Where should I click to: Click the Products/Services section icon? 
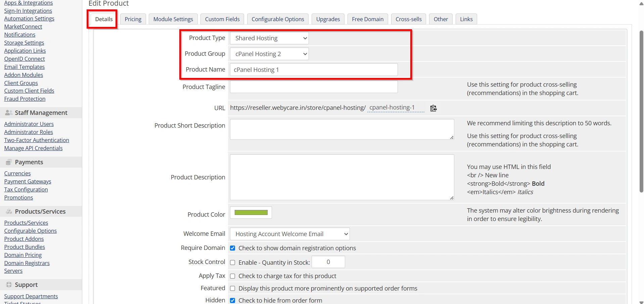click(9, 212)
